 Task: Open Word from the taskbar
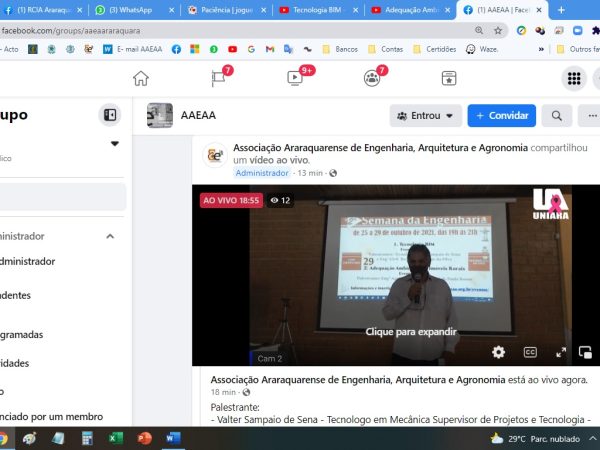coord(173,438)
